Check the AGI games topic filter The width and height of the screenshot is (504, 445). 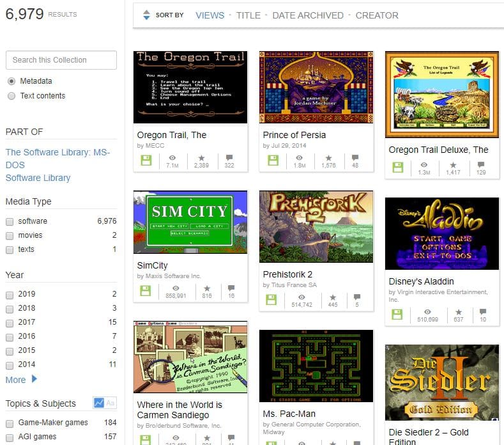click(10, 437)
